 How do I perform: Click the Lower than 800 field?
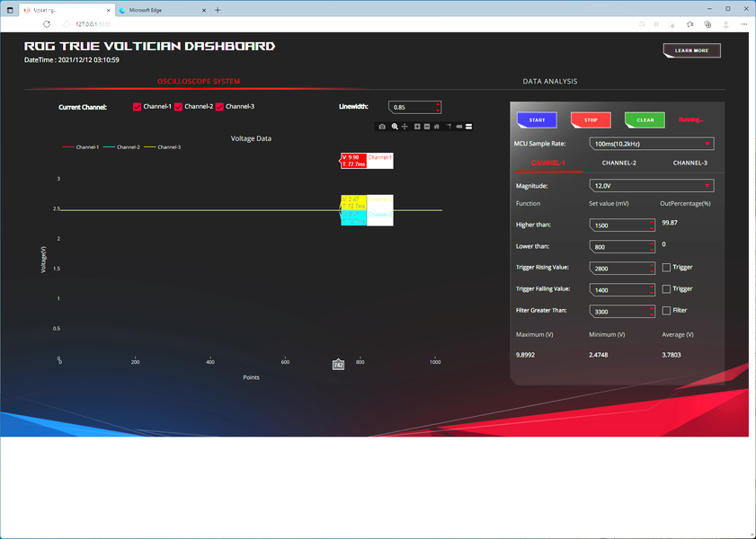[x=622, y=247]
